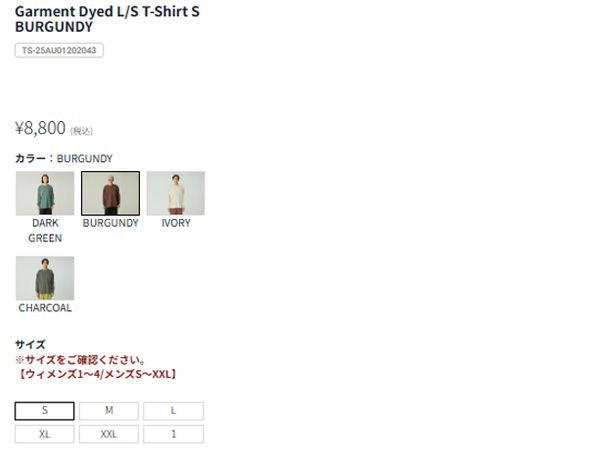Click the product code tag TS-25AU01202043
Image resolution: width=600 pixels, height=450 pixels.
pyautogui.click(x=59, y=50)
